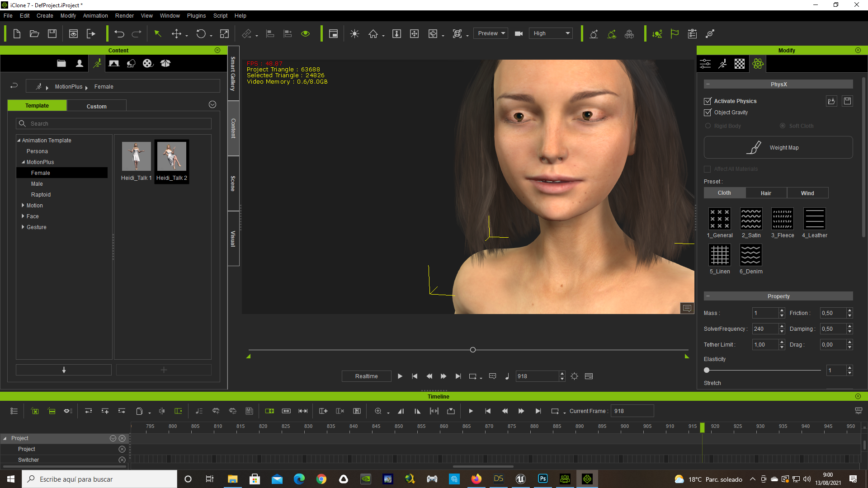Screen dimensions: 868x488
Task: Expand the Motion tree node
Action: [x=23, y=206]
